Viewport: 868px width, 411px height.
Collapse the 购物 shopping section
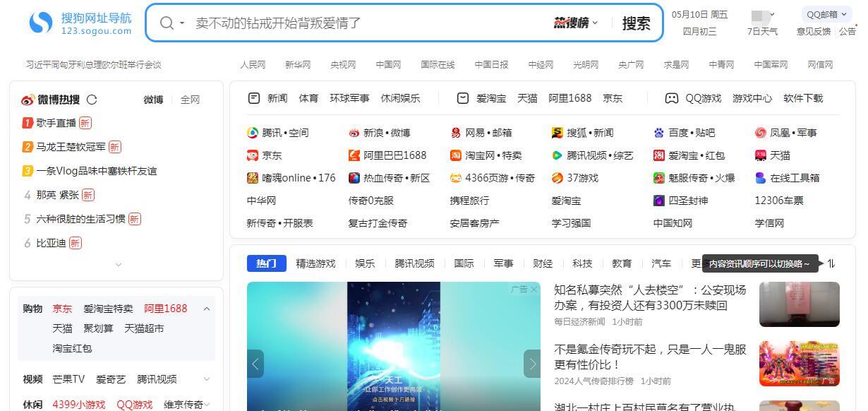coord(207,309)
